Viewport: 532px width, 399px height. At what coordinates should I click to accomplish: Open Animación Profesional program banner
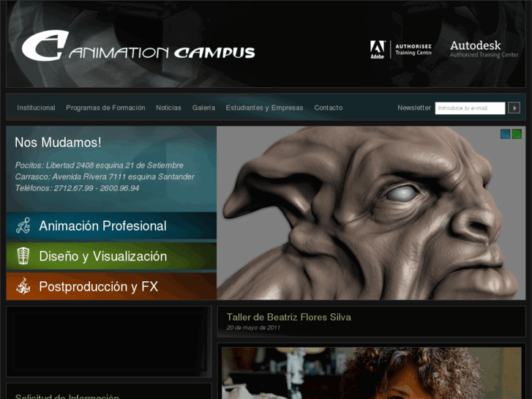coord(111,225)
